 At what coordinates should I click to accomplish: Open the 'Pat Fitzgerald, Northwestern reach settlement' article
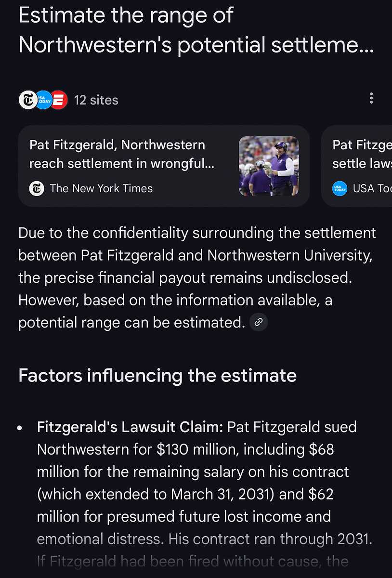click(122, 154)
